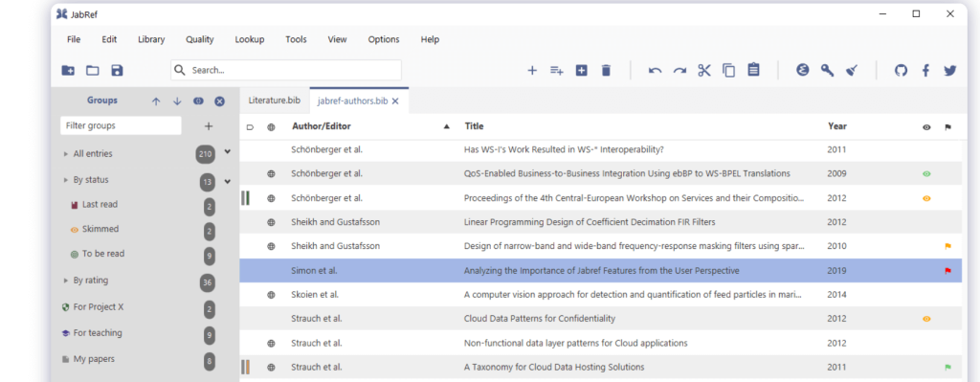Open chevron dropdown next to By status count
The height and width of the screenshot is (382, 980).
coord(228,182)
